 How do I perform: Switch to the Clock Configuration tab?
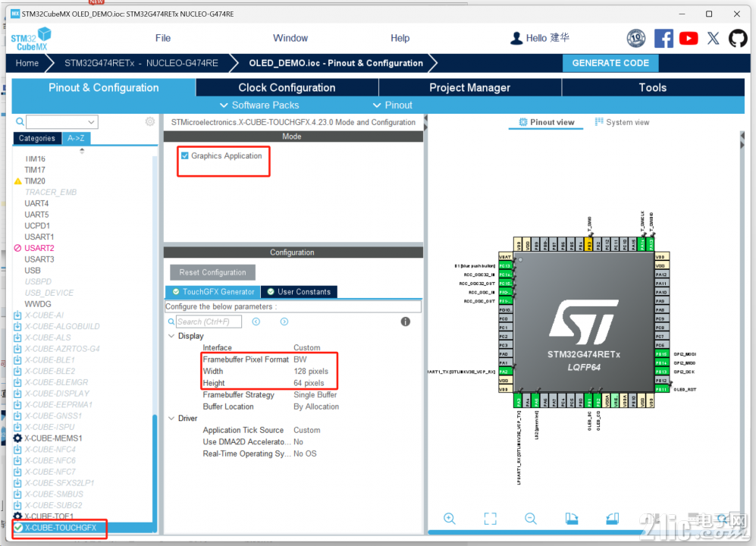coord(287,88)
